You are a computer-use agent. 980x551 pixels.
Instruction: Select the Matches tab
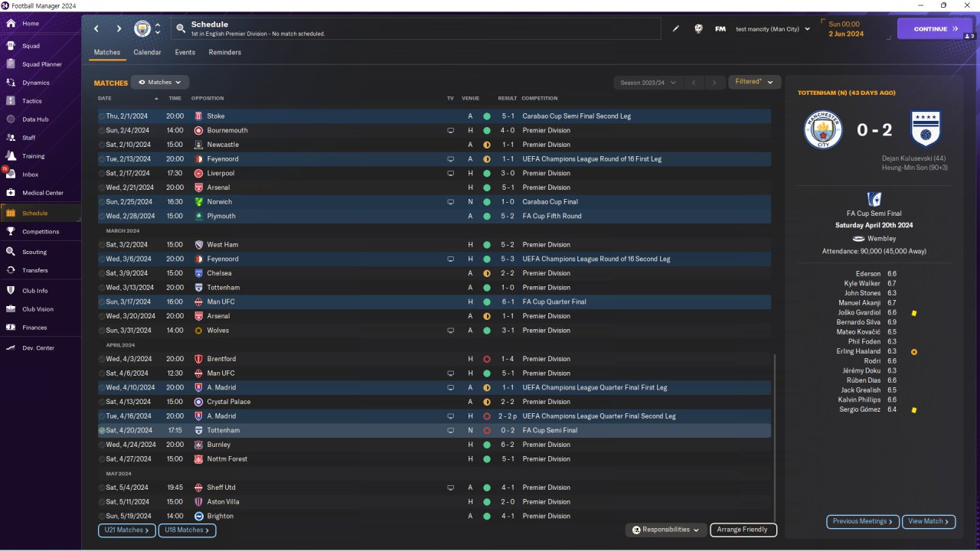point(107,53)
